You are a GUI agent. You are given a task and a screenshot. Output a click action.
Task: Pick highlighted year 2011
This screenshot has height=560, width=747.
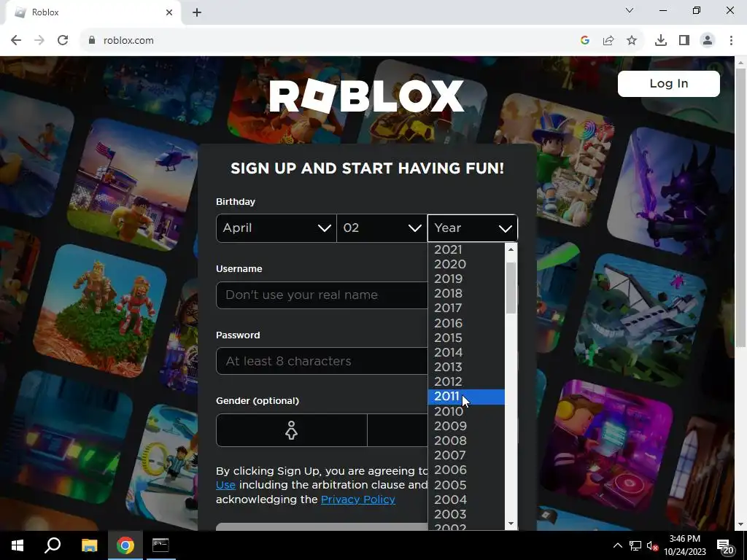click(466, 397)
